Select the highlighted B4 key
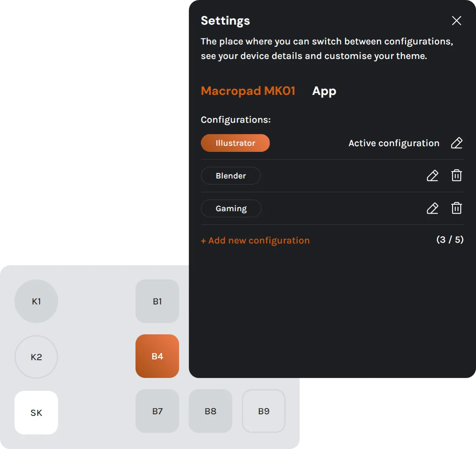Image resolution: width=476 pixels, height=449 pixels. 157,356
